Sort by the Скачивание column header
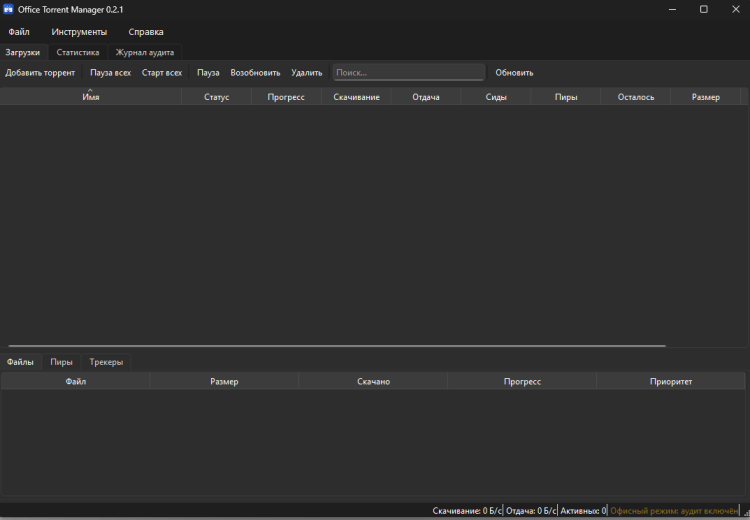Viewport: 750px width, 520px height. pos(356,97)
